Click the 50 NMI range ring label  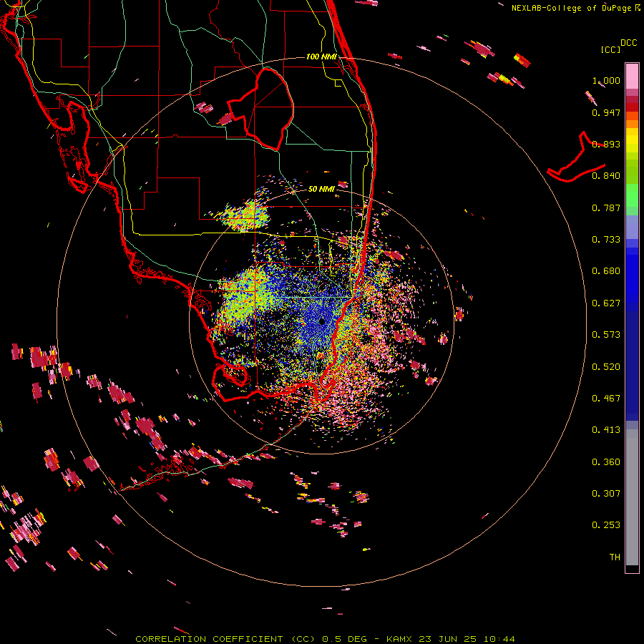(321, 189)
